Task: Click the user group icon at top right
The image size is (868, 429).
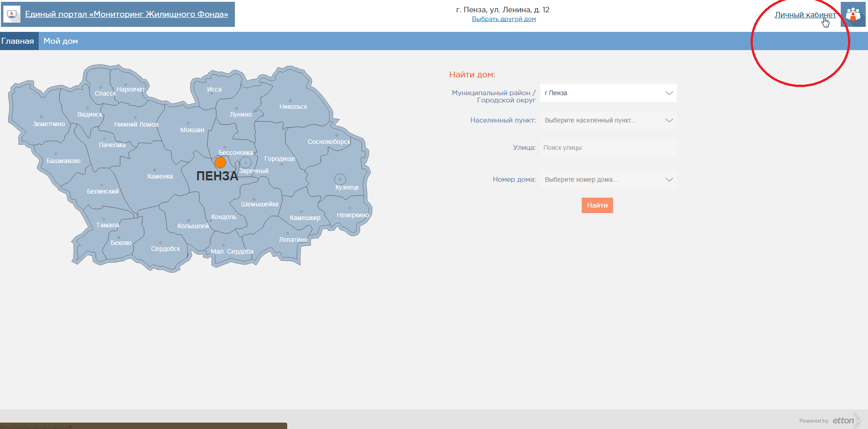Action: [853, 15]
